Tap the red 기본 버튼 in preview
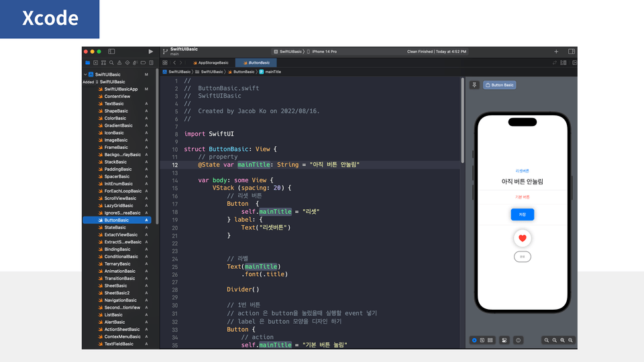Viewport: 644px width, 362px height. (x=523, y=197)
